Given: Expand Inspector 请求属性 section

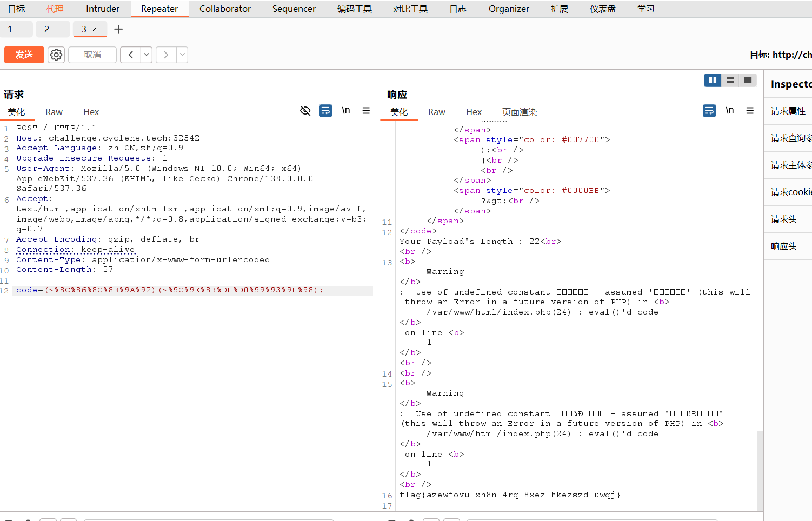Looking at the screenshot, I should coord(788,111).
